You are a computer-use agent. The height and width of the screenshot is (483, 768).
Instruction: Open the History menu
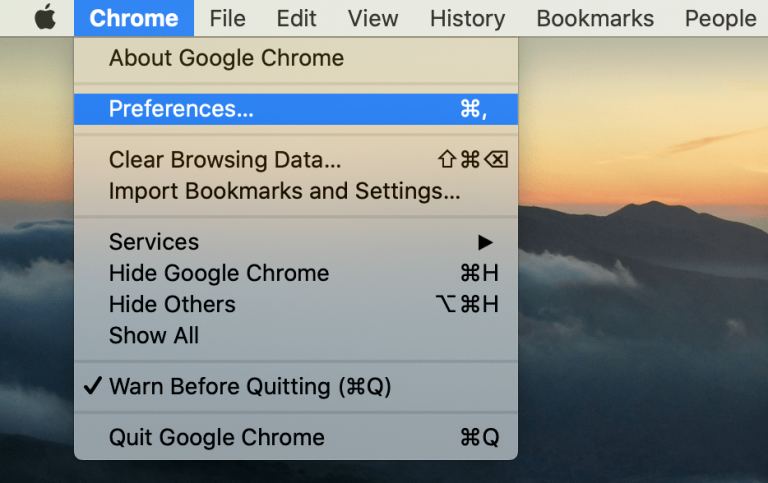pyautogui.click(x=467, y=18)
